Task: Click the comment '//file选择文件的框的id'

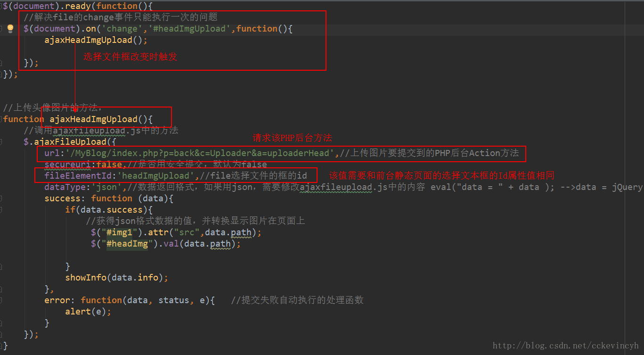Action: pyautogui.click(x=253, y=176)
